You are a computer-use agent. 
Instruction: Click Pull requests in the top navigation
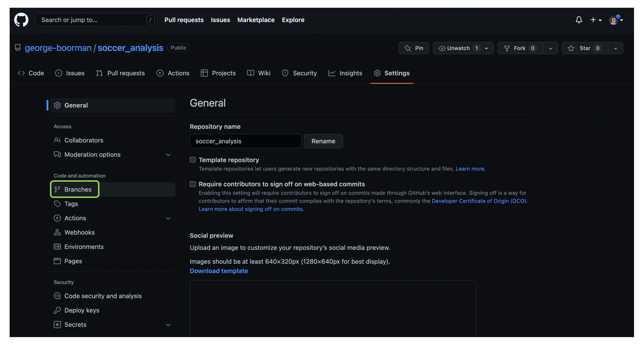[184, 20]
